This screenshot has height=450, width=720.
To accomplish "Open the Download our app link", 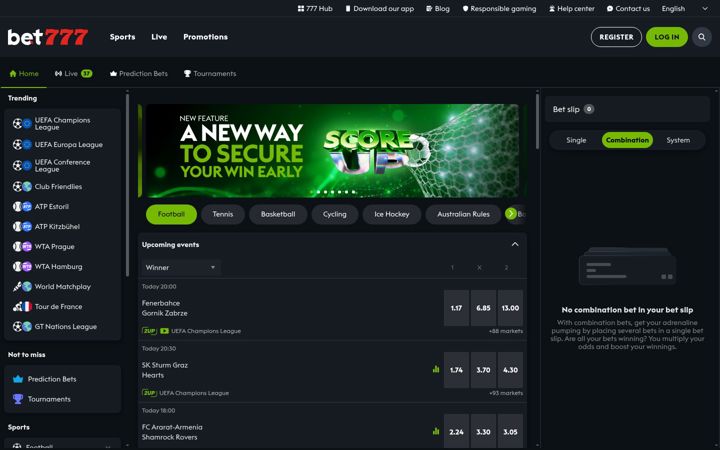I will point(379,9).
